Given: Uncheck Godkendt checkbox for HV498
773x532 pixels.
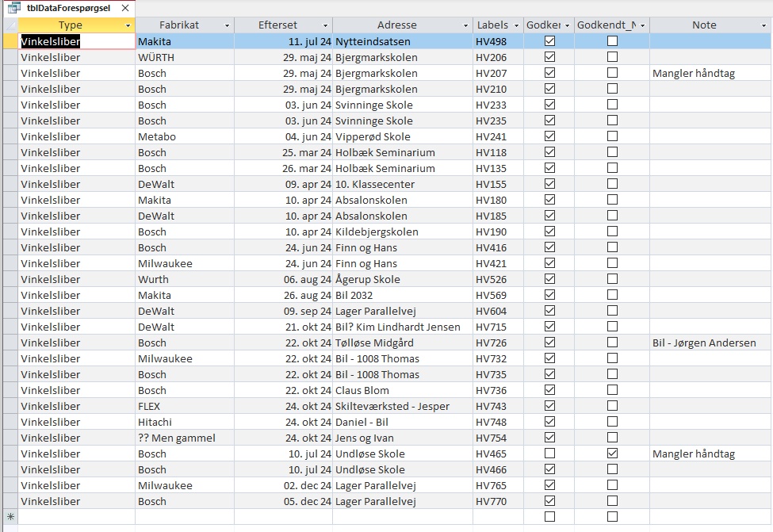Looking at the screenshot, I should 549,41.
